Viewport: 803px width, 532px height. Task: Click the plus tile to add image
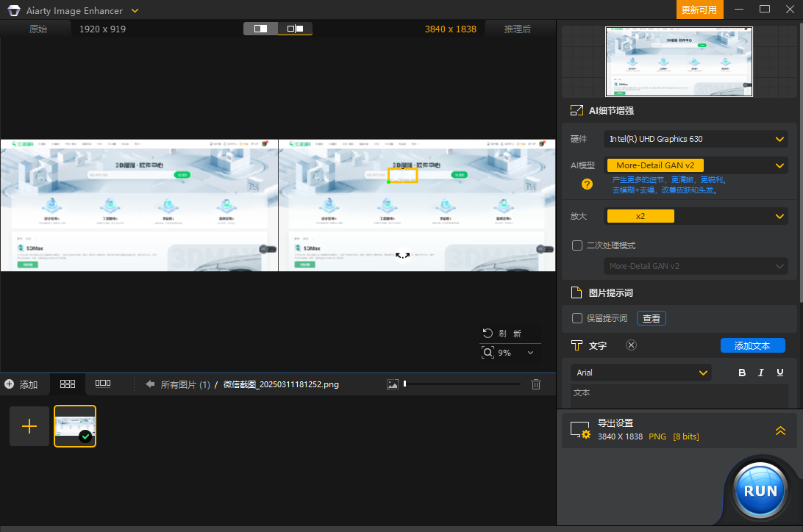click(29, 426)
